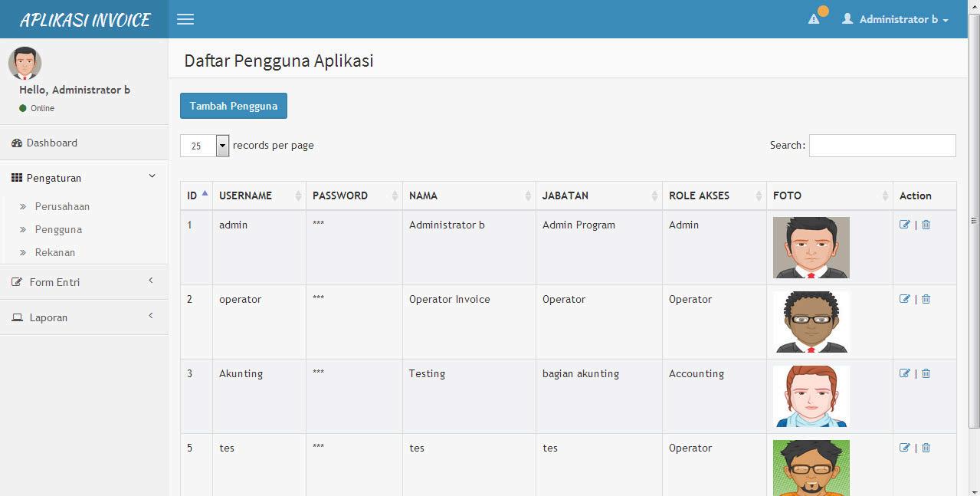Click the Operator Invoice user photo thumbnail
Image resolution: width=980 pixels, height=496 pixels.
click(811, 322)
